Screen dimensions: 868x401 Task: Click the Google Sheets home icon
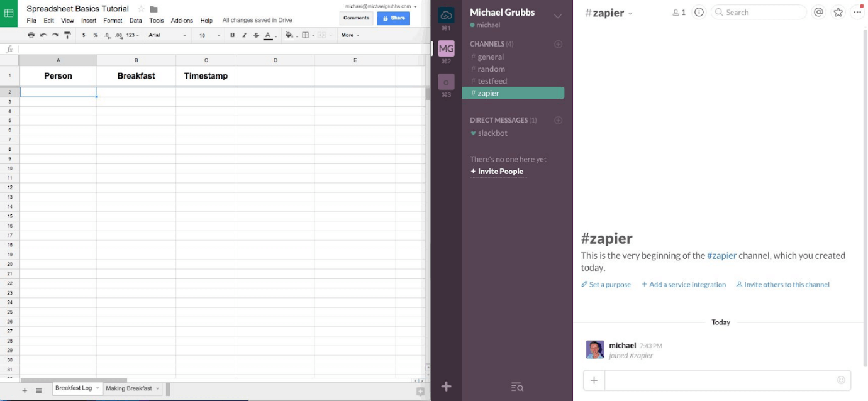pyautogui.click(x=9, y=13)
